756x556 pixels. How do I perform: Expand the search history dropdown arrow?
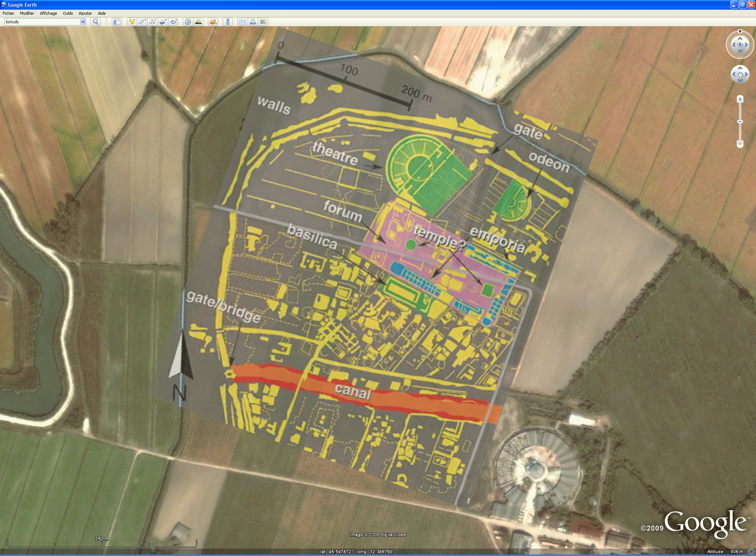tap(83, 22)
